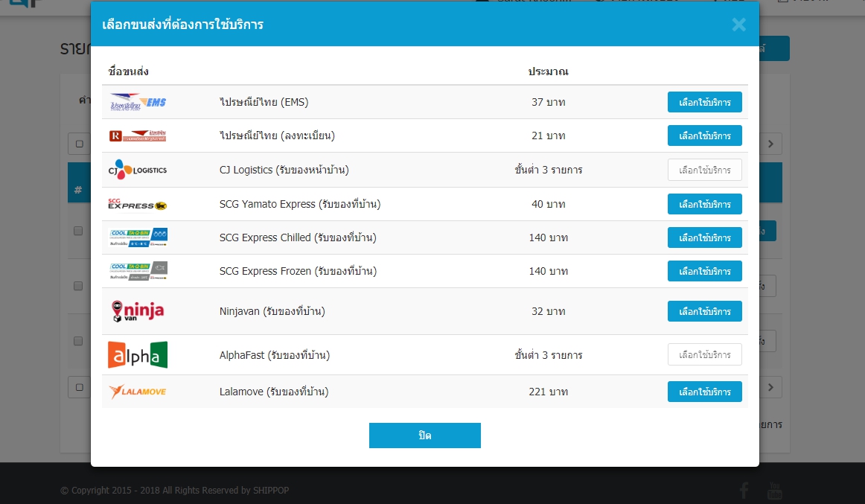This screenshot has height=504, width=865.
Task: Click the SHIPPOP copyright footer text
Action: point(174,490)
